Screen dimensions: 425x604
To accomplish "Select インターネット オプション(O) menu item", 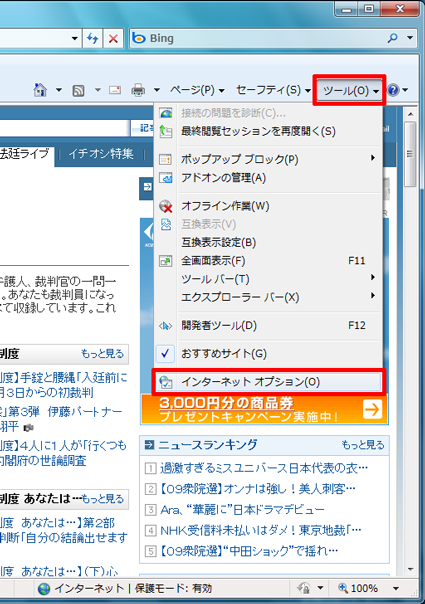I will pyautogui.click(x=268, y=382).
